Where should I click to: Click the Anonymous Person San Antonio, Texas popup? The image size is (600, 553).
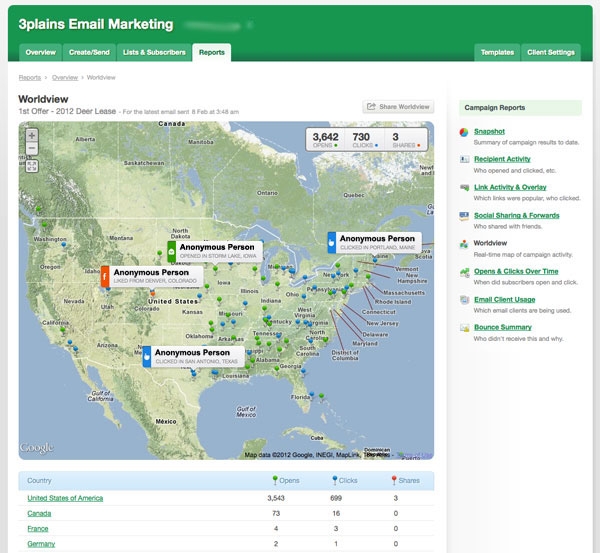pyautogui.click(x=194, y=357)
